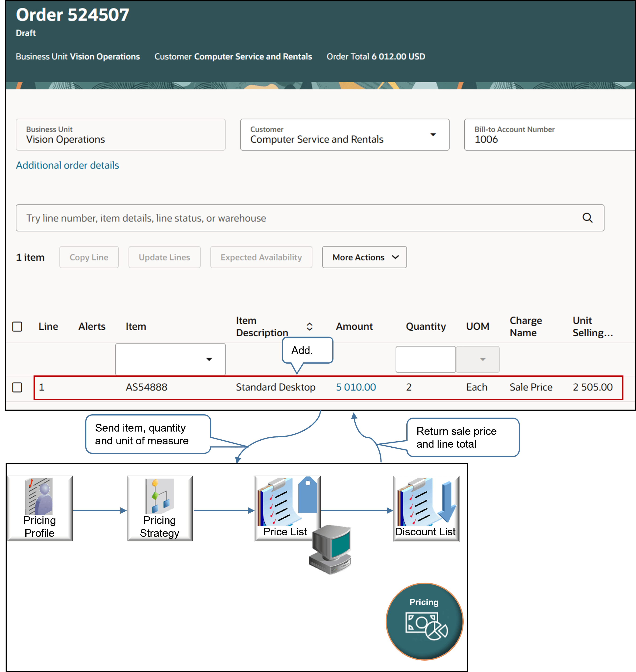Image resolution: width=636 pixels, height=672 pixels.
Task: Click the Quantity input in add row
Action: coord(425,359)
